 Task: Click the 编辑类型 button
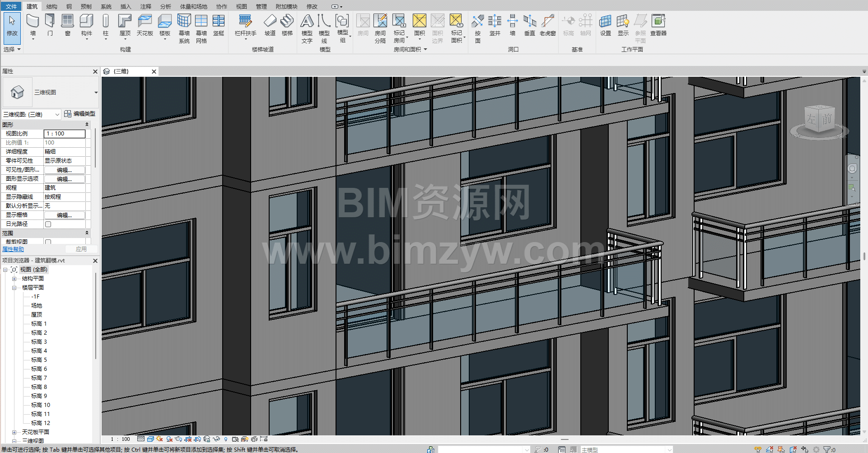click(80, 114)
